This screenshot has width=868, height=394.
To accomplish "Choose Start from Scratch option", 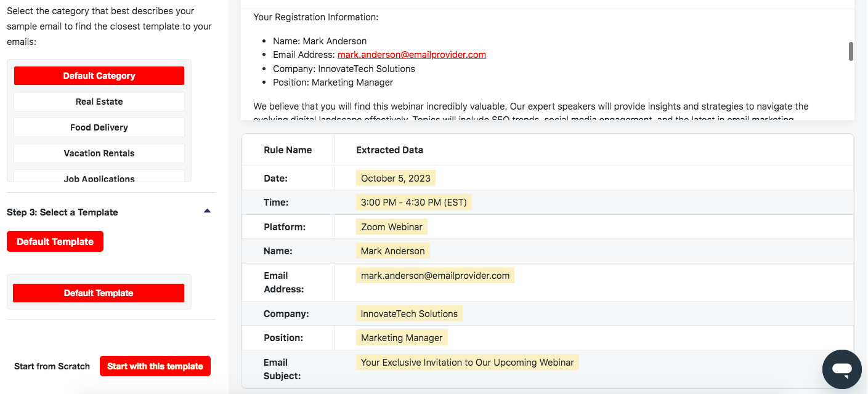I will [52, 366].
